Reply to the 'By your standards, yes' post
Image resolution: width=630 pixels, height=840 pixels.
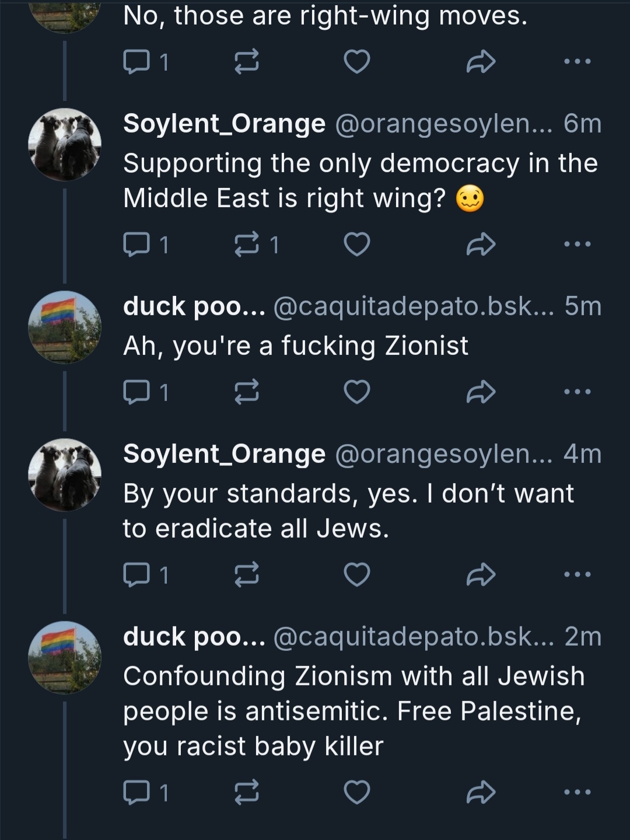coord(136,575)
